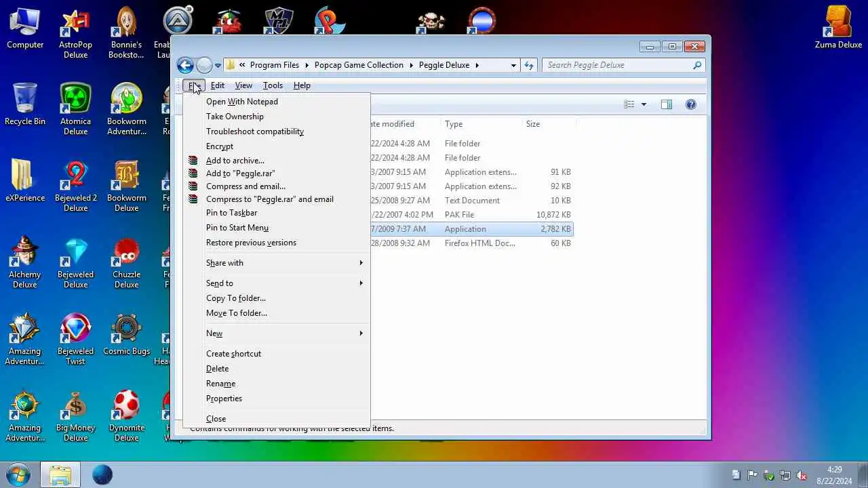This screenshot has width=868, height=488.
Task: Click network tray icon
Action: [785, 475]
